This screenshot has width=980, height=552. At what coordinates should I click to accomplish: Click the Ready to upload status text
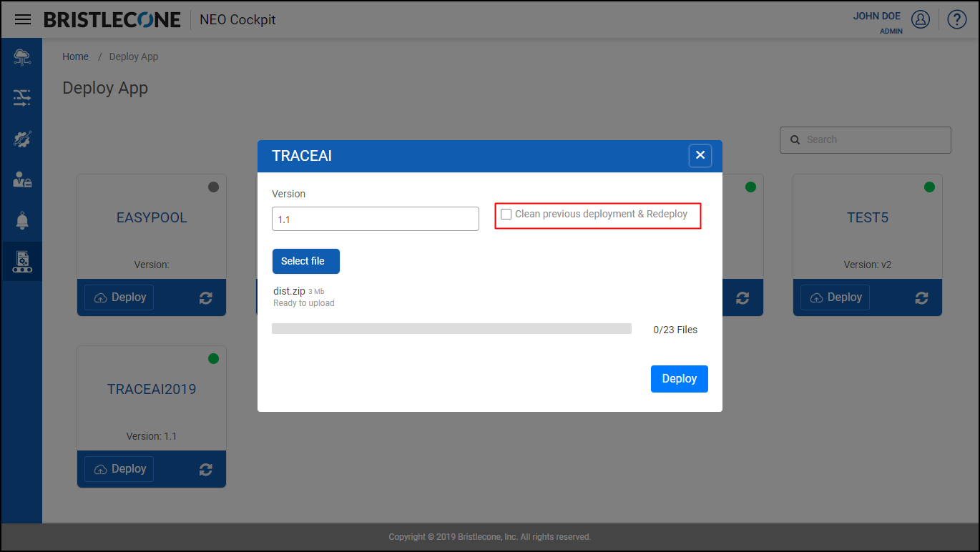(x=304, y=303)
